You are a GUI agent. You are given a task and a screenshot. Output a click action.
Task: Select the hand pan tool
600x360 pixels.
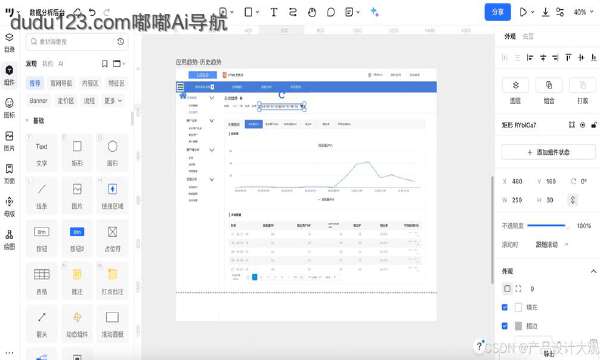[312, 12]
